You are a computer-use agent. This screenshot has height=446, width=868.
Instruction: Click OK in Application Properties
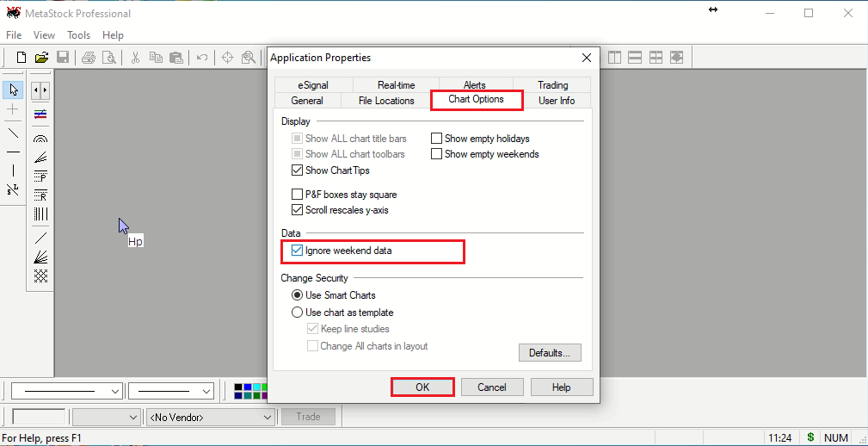[422, 387]
